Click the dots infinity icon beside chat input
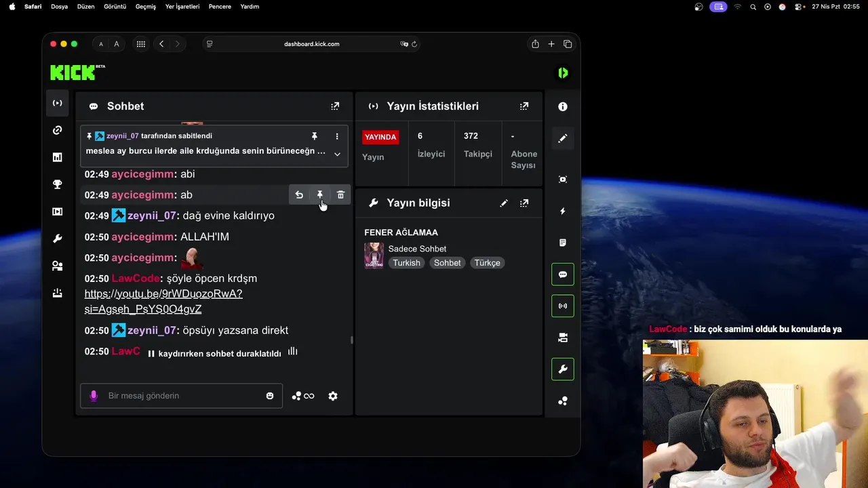Screen dimensions: 868x488 (303, 396)
